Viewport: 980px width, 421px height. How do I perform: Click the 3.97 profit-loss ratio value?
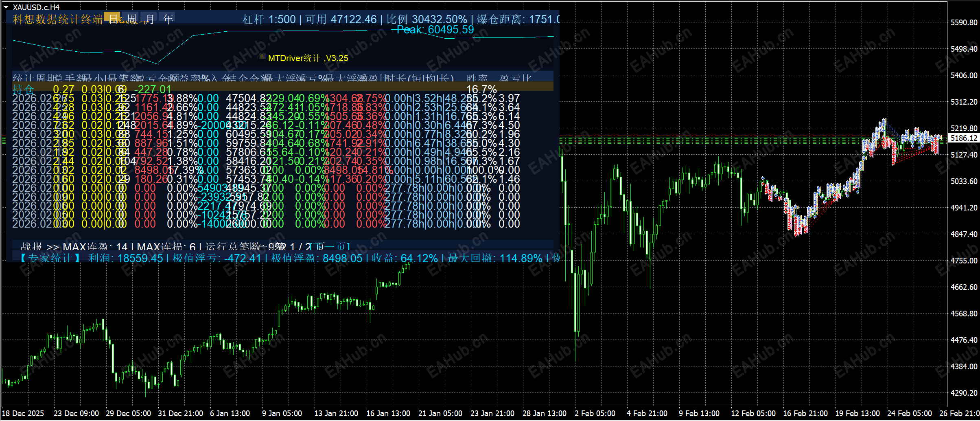pyautogui.click(x=509, y=98)
